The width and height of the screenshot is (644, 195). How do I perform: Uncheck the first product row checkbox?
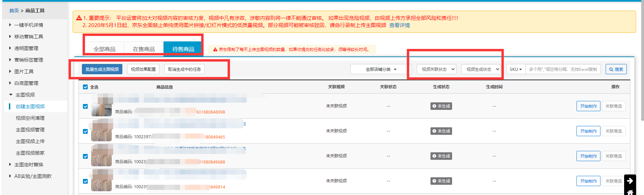pyautogui.click(x=85, y=106)
